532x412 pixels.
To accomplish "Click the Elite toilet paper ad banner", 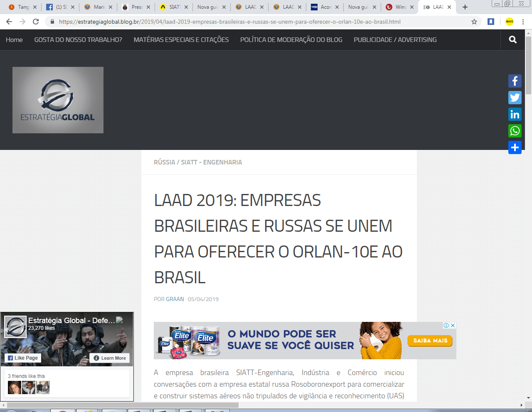I will pyautogui.click(x=305, y=341).
